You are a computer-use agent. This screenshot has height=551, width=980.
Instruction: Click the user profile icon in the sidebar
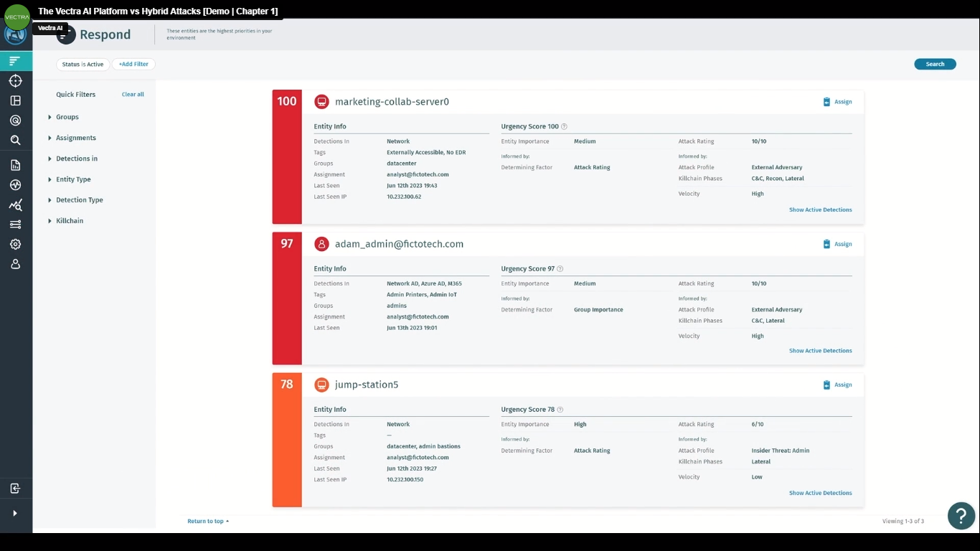point(16,264)
